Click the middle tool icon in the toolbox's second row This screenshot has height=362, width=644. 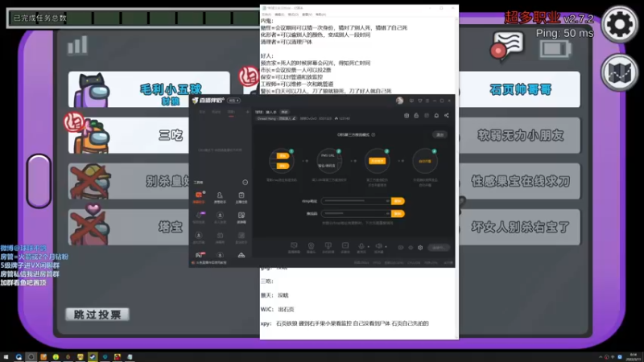tap(220, 216)
